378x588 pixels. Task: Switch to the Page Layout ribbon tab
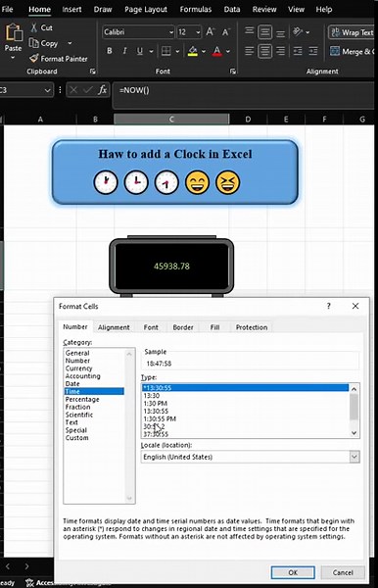coord(146,10)
